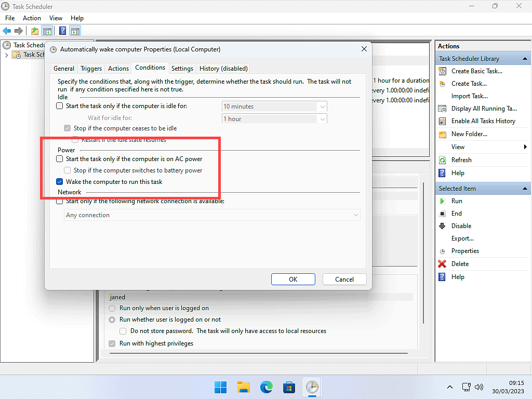532x399 pixels.
Task: Click the Enable All Tasks History icon
Action: tap(442, 121)
